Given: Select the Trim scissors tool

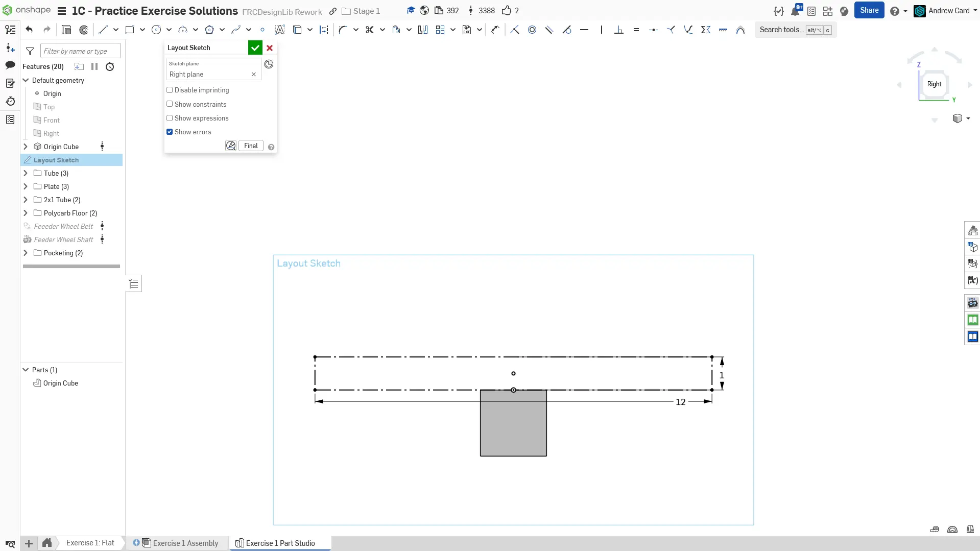Looking at the screenshot, I should [370, 30].
